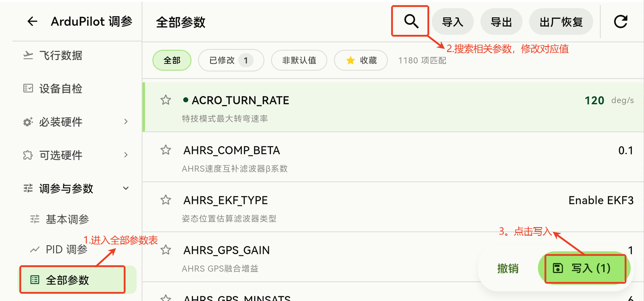Open 飞行数据 in the sidebar

tap(61, 55)
